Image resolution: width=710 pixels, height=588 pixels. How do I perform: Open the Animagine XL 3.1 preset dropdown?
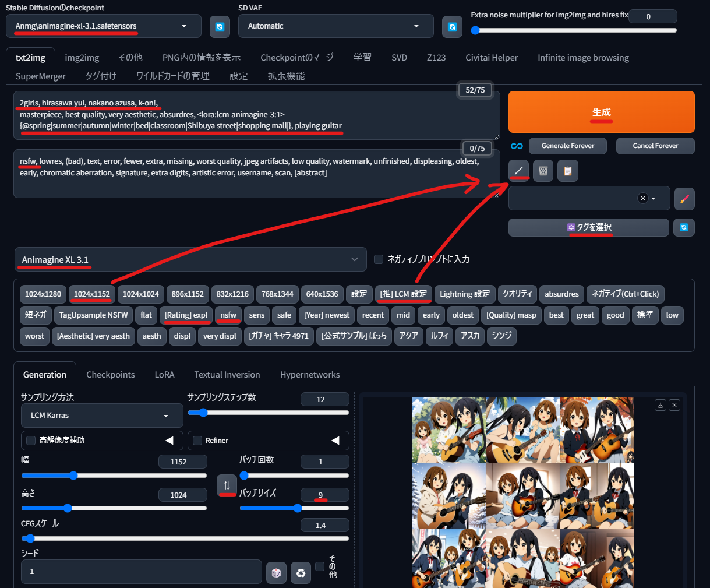point(190,259)
